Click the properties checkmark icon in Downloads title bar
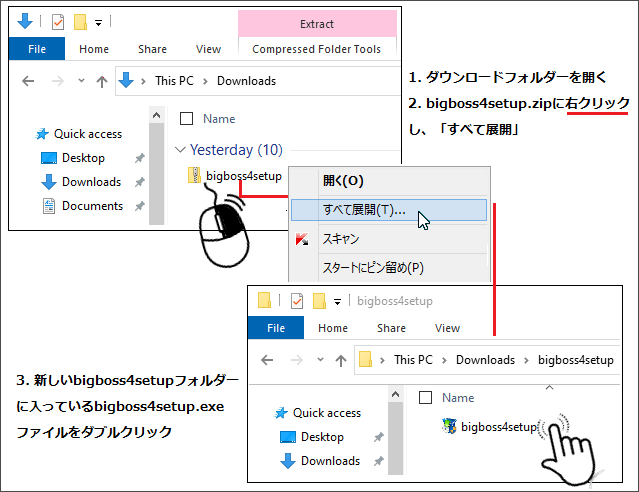 click(x=58, y=22)
